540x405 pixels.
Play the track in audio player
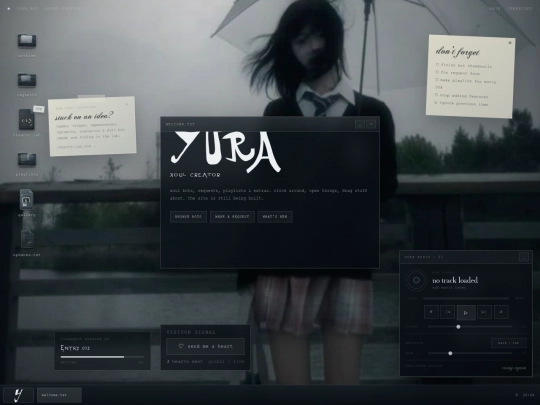(466, 312)
